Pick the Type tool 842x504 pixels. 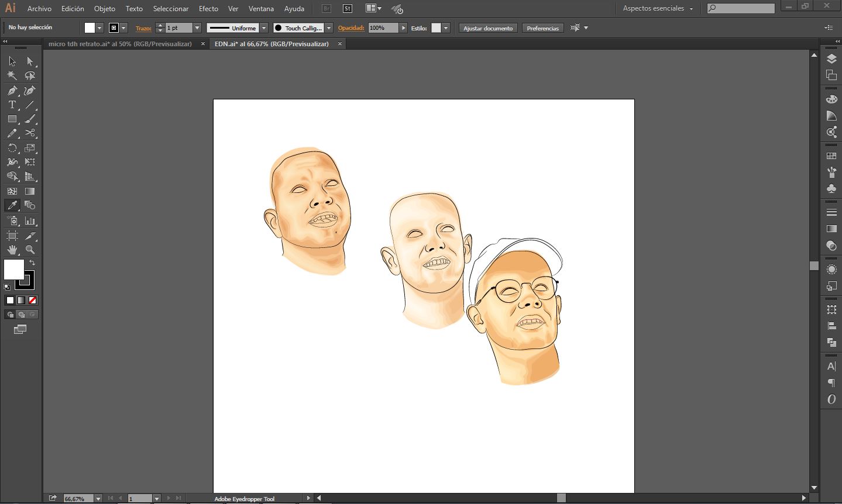tap(12, 105)
